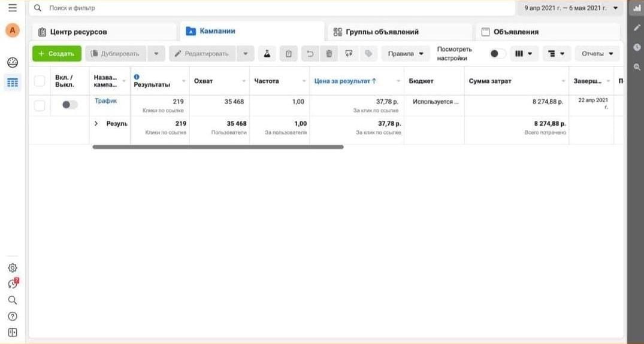Image resolution: width=644 pixels, height=344 pixels.
Task: Sort by Цена за результат column header
Action: (345, 81)
